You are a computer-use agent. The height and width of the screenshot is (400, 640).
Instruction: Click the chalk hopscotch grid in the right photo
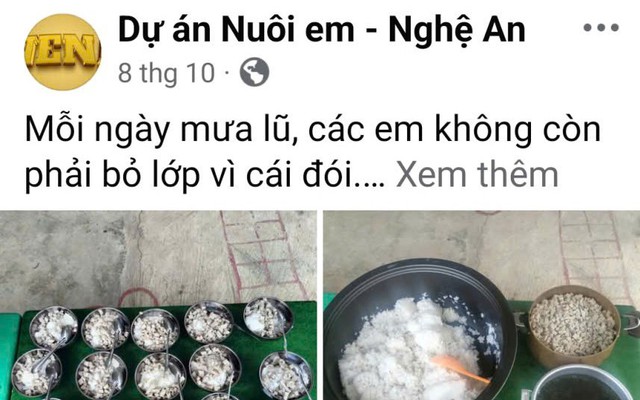pos(592,251)
